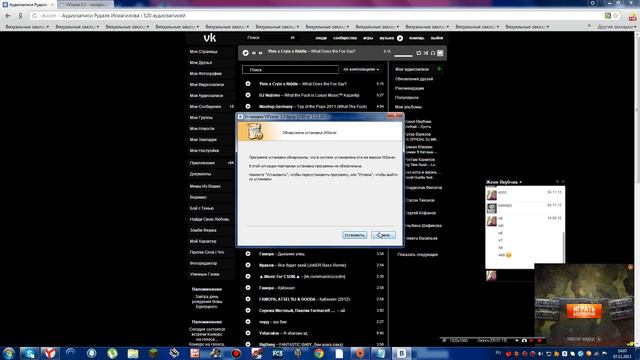Click the audio search input field
Image resolution: width=640 pixels, height=360 pixels.
[290, 70]
